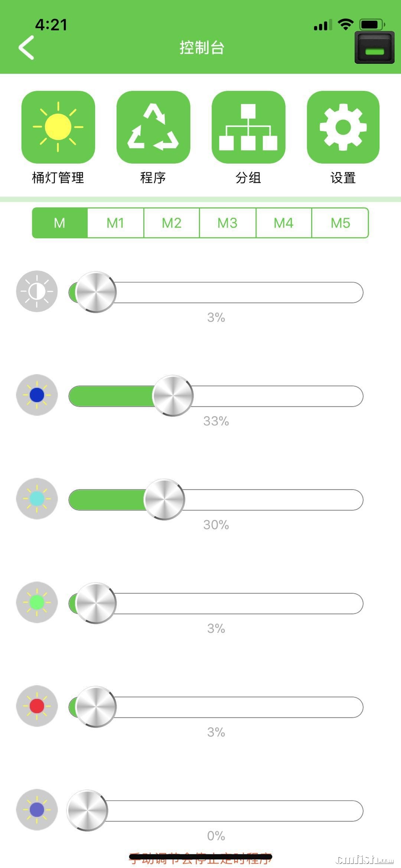Viewport: 401px width, 868px height.
Task: Open the 分组 hierarchy icon
Action: (x=248, y=127)
